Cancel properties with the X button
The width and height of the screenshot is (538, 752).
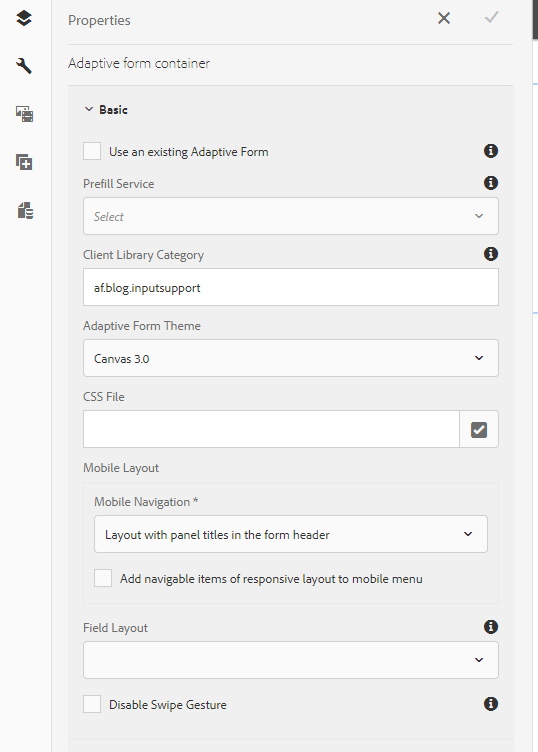point(444,18)
